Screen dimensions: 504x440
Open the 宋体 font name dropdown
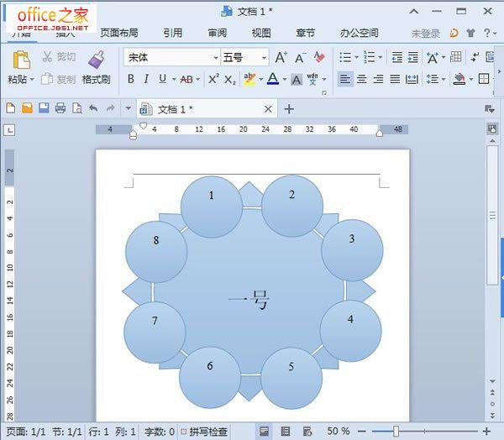pyautogui.click(x=216, y=58)
